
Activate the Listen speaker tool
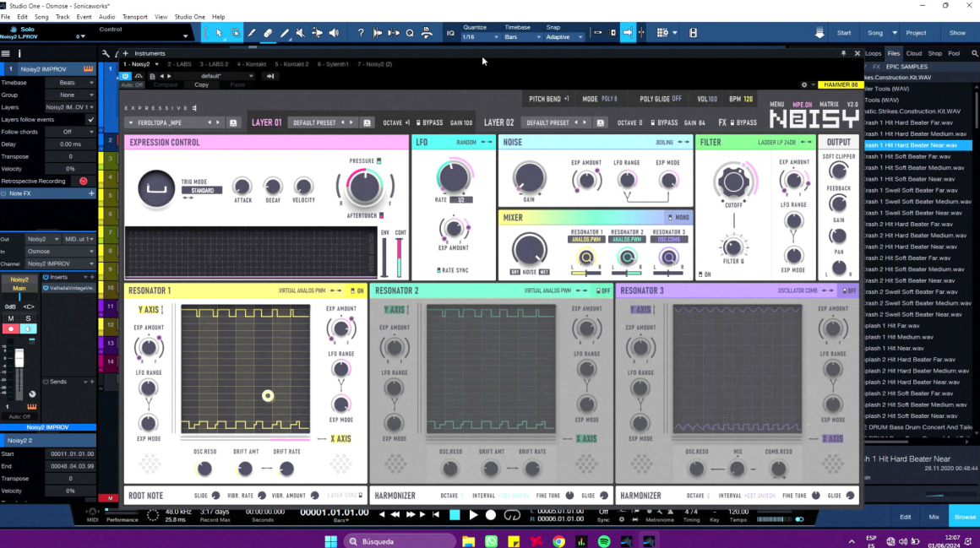pyautogui.click(x=334, y=33)
